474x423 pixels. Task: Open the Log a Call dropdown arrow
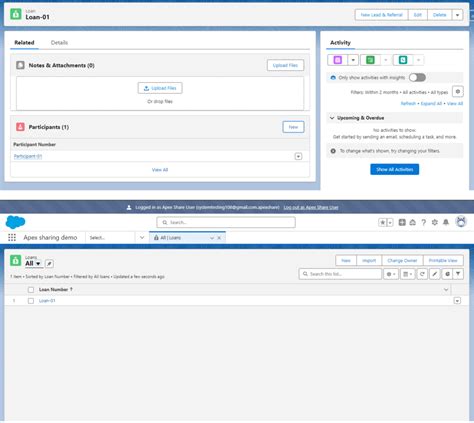418,60
